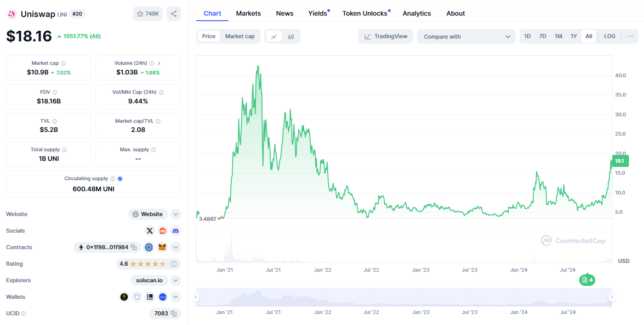644x325 pixels.
Task: Click Max. supply info icon
Action: tap(154, 150)
